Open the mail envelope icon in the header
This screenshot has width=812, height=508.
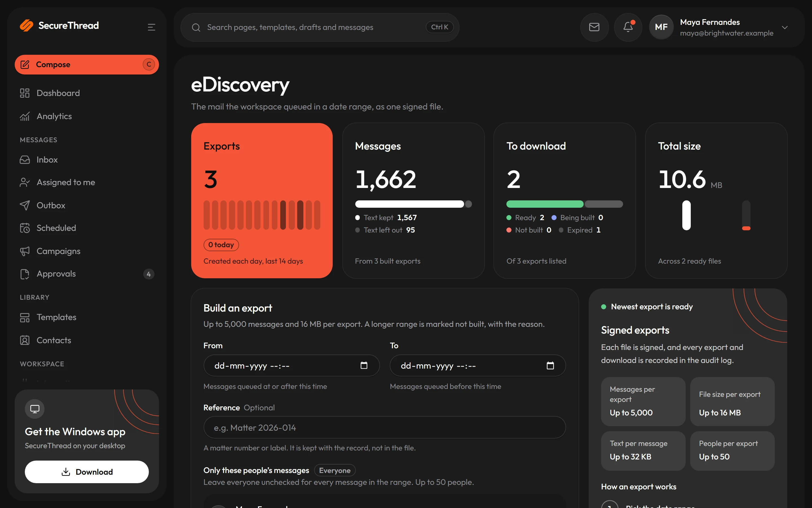[x=594, y=27]
